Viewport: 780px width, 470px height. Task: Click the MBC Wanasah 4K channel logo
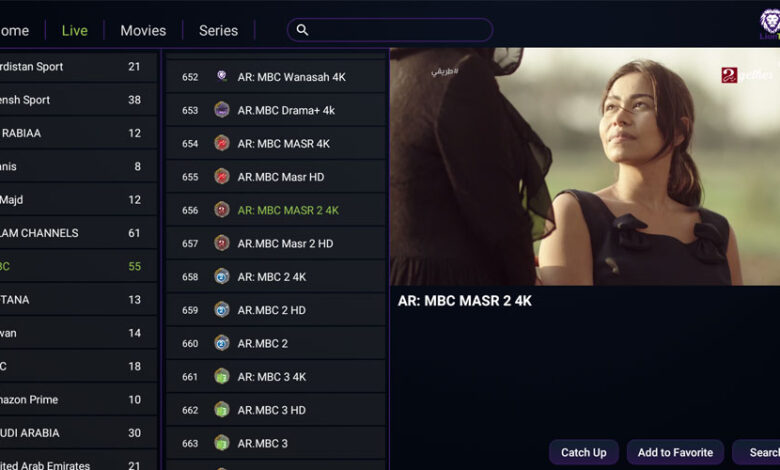pos(222,77)
